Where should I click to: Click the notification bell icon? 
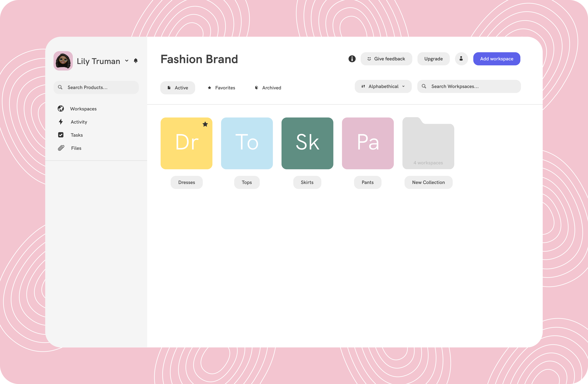tap(136, 61)
